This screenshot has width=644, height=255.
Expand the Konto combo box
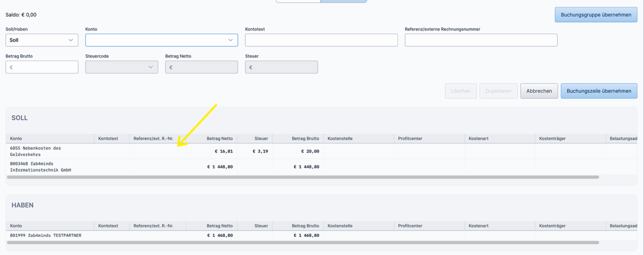tap(161, 40)
